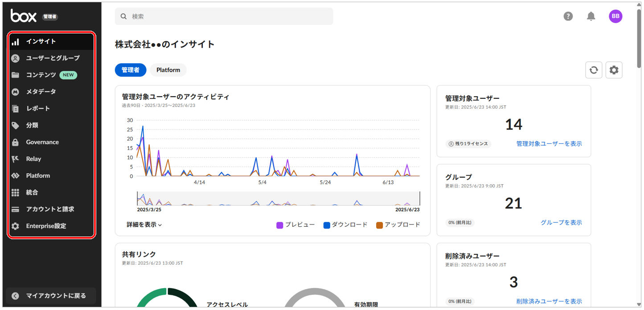Expand 詳細を表示 under the activity chart

tap(144, 225)
